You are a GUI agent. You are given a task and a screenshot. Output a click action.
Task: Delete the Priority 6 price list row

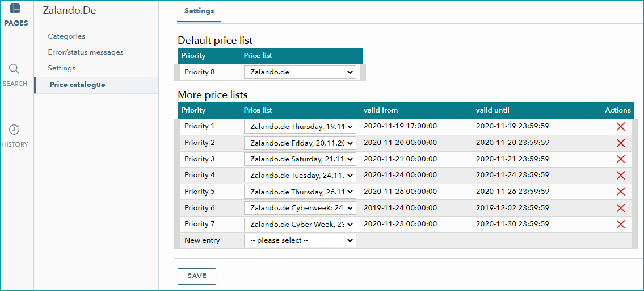click(621, 208)
